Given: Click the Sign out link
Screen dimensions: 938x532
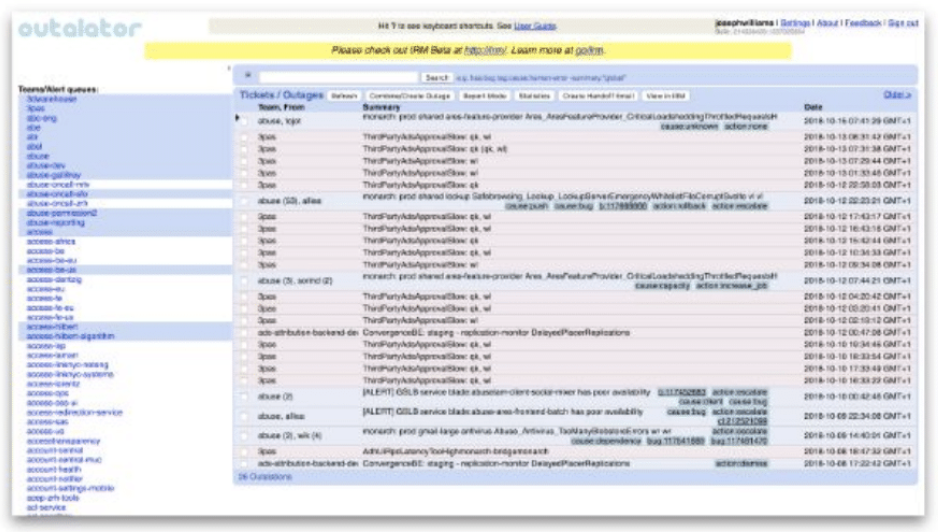Looking at the screenshot, I should (902, 23).
